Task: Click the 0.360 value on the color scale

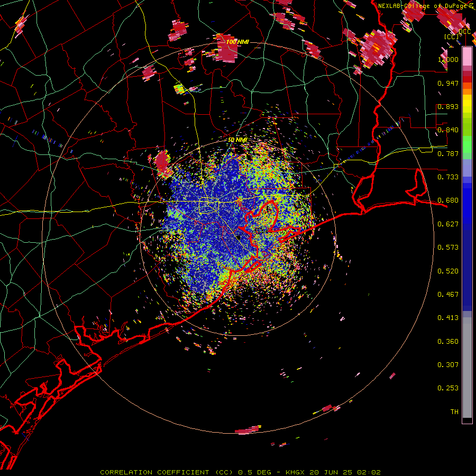Action: pyautogui.click(x=448, y=342)
